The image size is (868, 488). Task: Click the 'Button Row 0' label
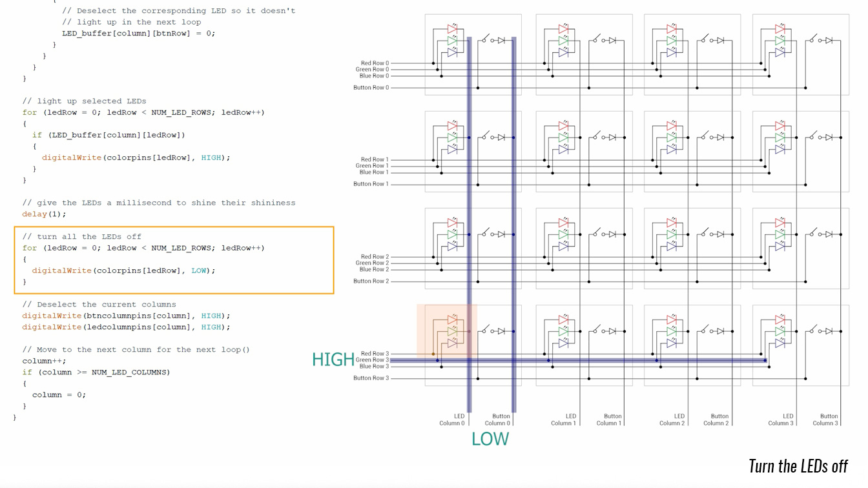[x=371, y=88]
